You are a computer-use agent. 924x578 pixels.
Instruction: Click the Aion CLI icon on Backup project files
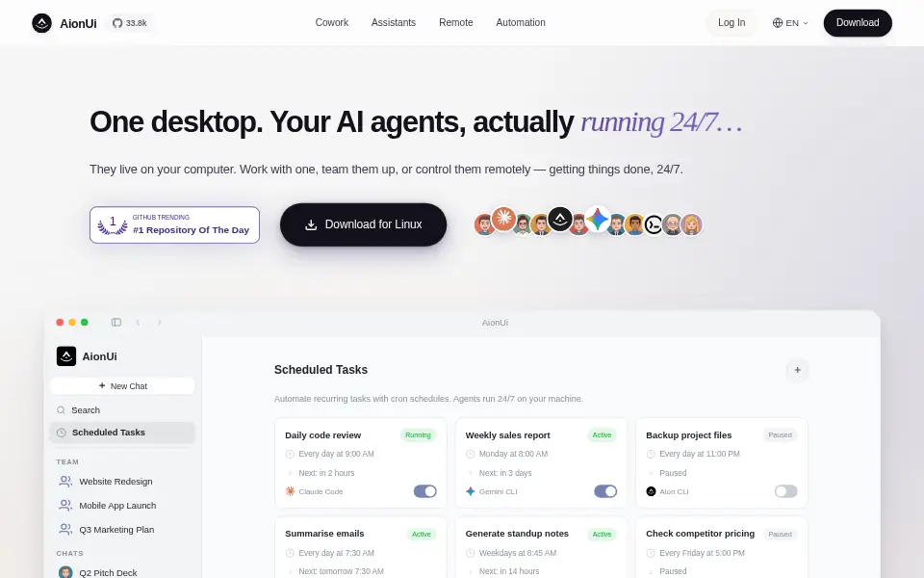652,491
